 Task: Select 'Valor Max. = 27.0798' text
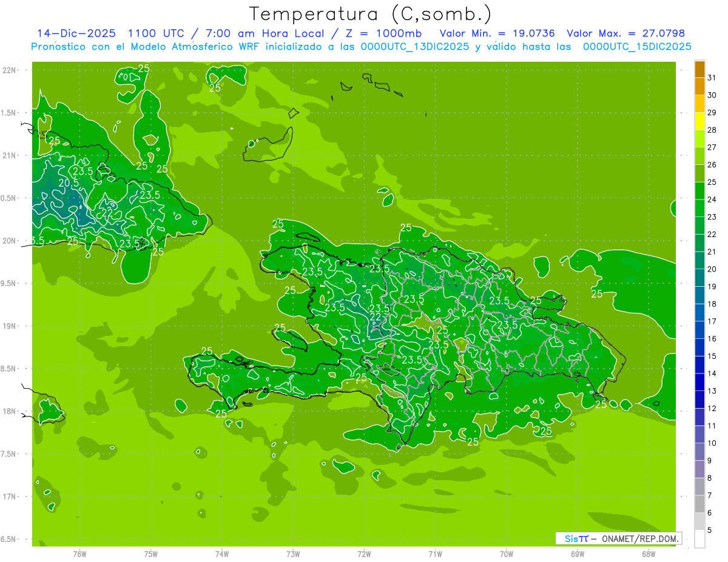625,33
